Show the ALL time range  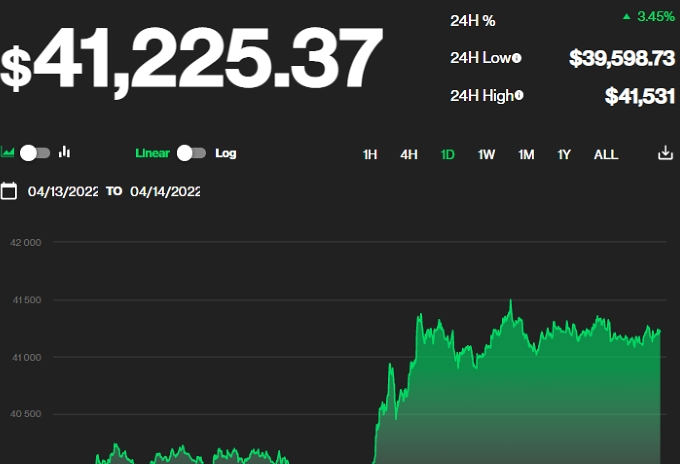(x=606, y=154)
